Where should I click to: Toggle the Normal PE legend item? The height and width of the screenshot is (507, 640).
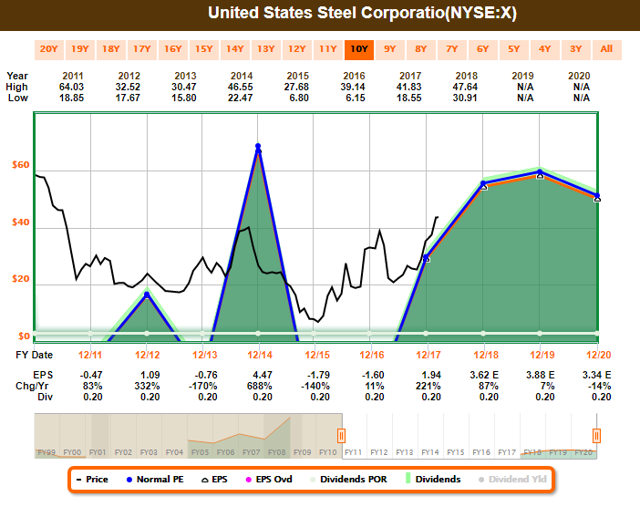(x=155, y=479)
